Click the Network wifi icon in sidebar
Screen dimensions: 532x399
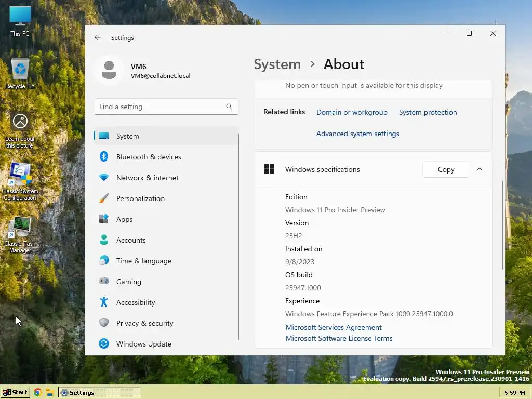pyautogui.click(x=104, y=178)
